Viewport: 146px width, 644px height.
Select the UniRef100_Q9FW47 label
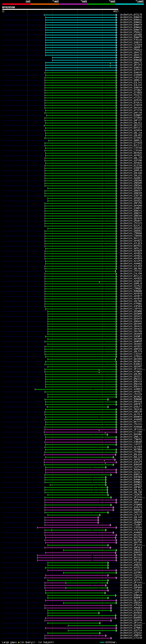tap(131, 487)
